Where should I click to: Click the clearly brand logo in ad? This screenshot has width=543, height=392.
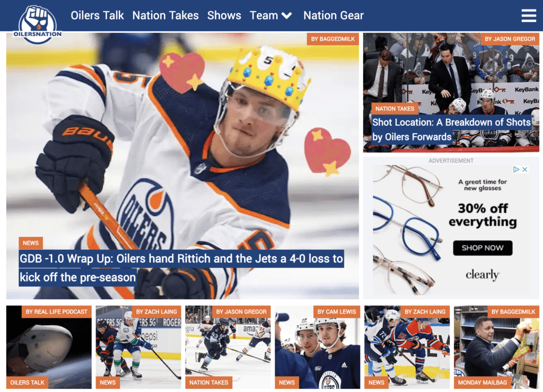click(x=483, y=275)
